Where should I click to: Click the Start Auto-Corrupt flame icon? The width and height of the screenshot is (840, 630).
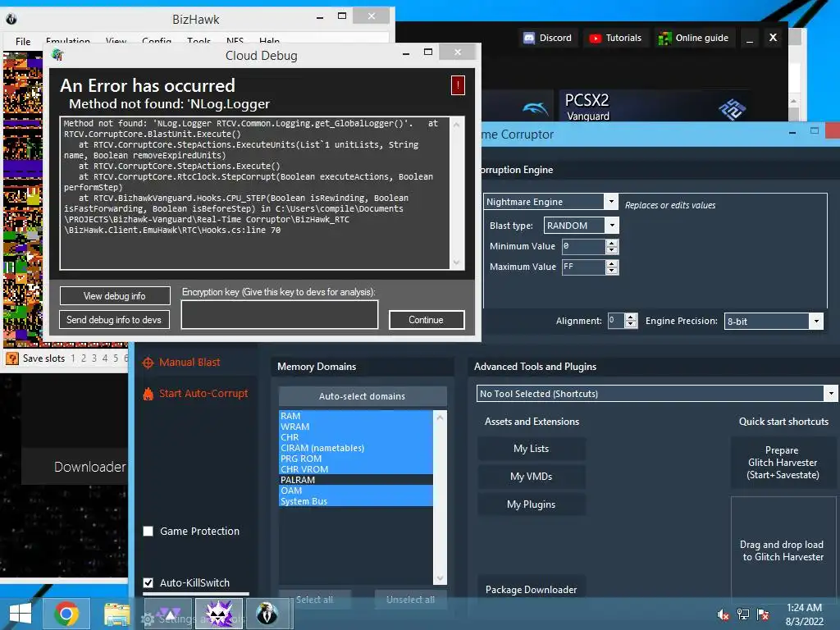pos(148,394)
